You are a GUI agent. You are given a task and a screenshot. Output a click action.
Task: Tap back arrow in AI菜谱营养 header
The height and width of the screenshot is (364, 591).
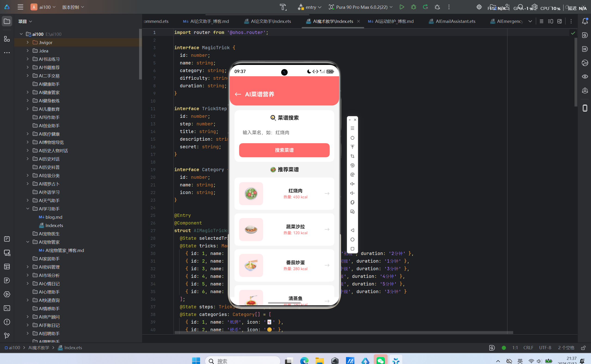(x=238, y=94)
